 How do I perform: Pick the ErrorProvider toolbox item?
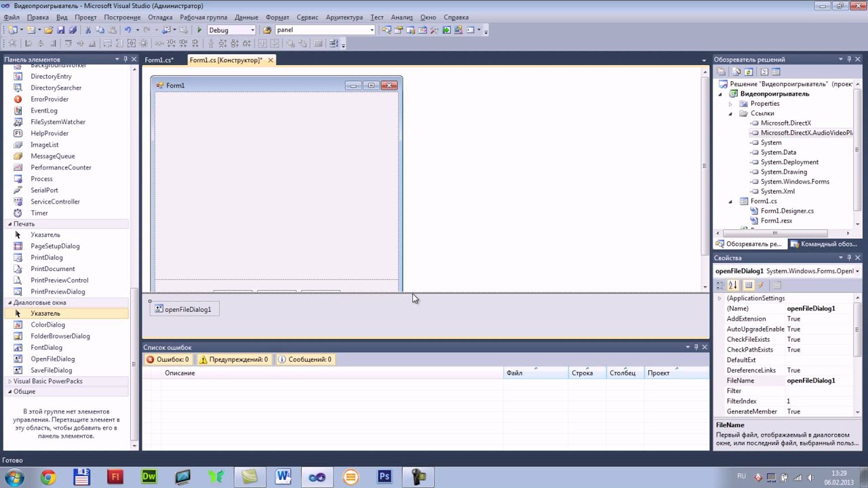click(50, 99)
